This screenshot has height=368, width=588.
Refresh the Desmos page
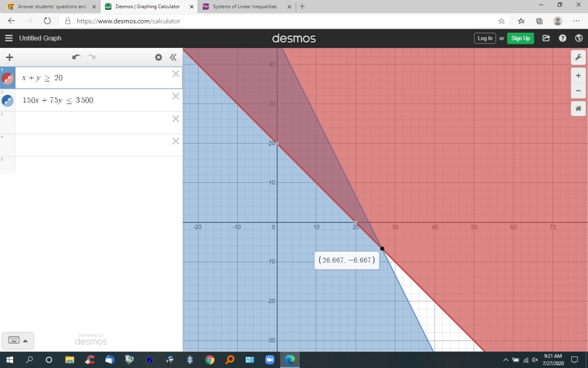[47, 21]
